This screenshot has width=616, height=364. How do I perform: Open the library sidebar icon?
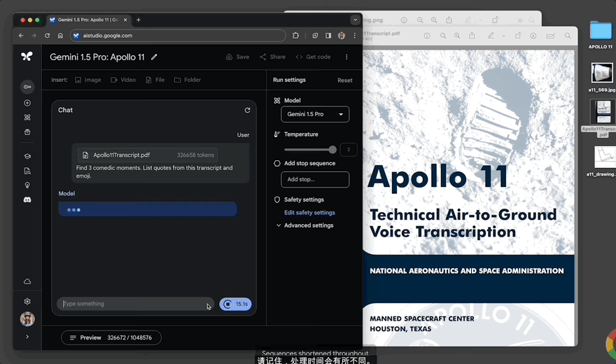click(27, 132)
